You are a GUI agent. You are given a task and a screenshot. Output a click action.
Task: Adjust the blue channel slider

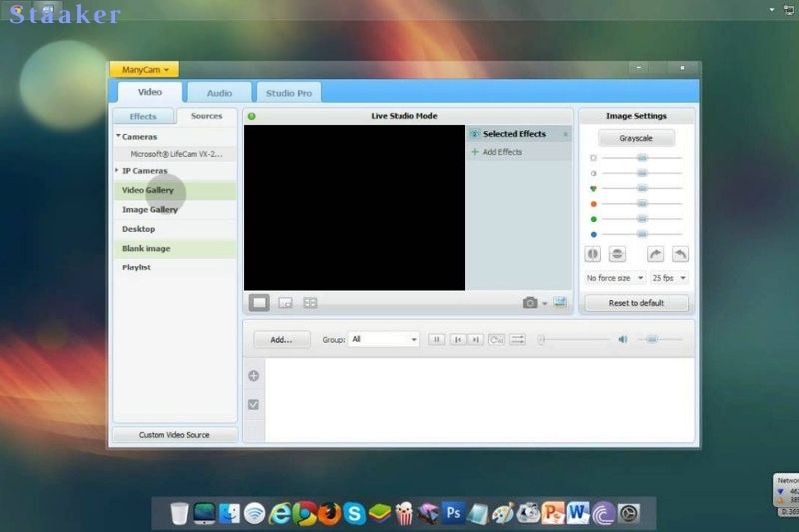[x=642, y=235]
